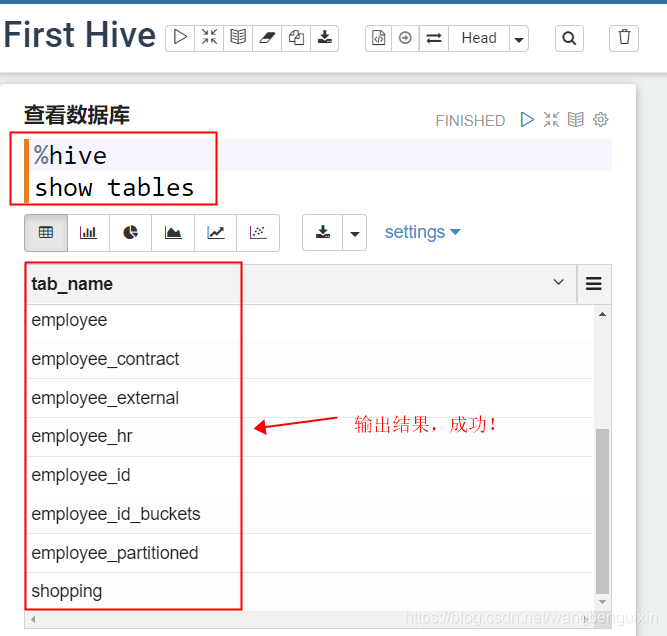
Task: Select the employee_contract row
Action: (310, 359)
